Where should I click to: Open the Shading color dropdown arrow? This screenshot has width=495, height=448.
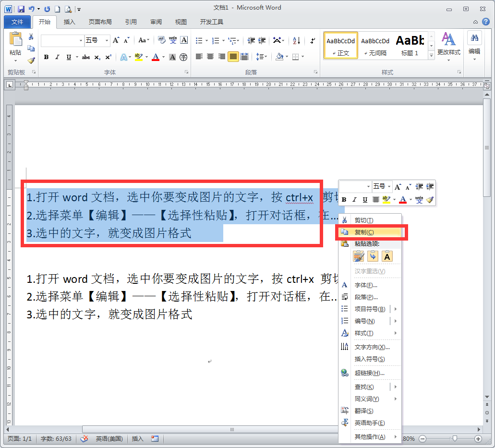click(x=287, y=57)
